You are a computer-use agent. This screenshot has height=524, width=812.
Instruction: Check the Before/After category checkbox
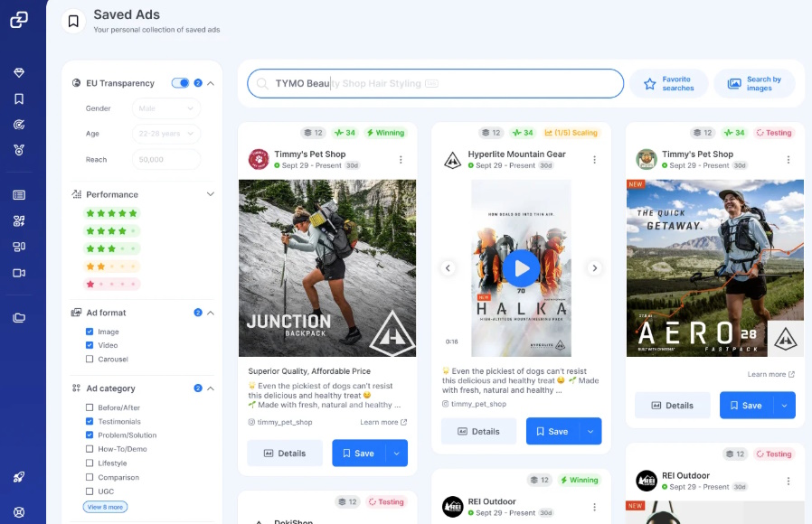(90, 407)
